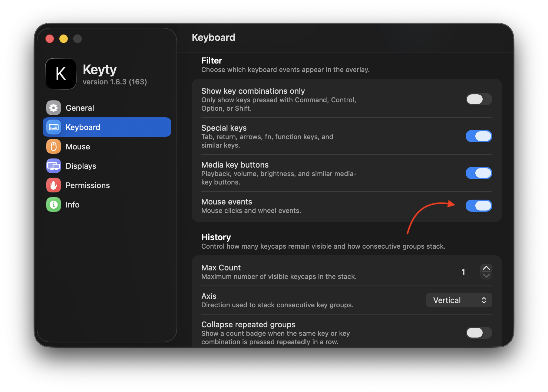
Task: Decrease Max Count with down arrow
Action: click(486, 276)
